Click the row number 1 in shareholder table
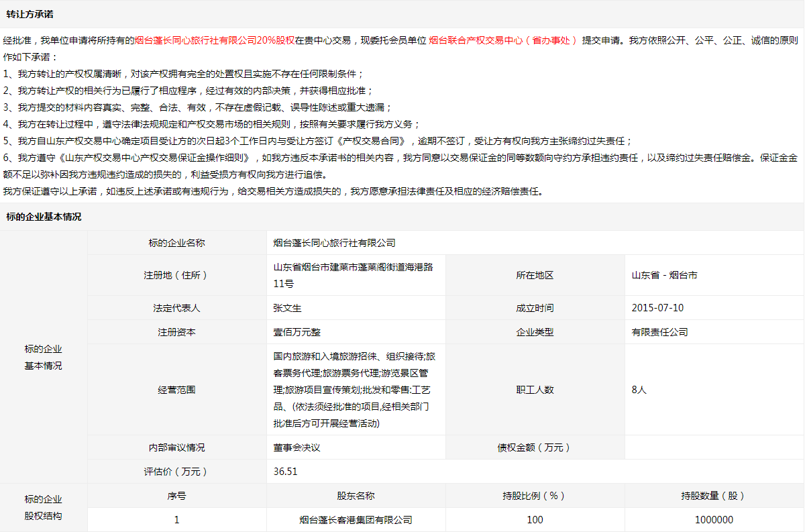The height and width of the screenshot is (532, 805). (x=177, y=520)
